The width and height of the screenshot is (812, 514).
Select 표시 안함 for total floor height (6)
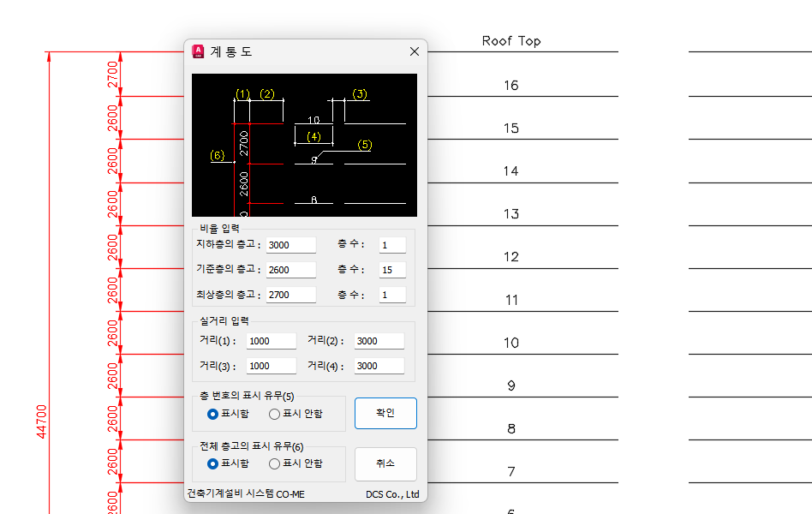[x=275, y=463]
